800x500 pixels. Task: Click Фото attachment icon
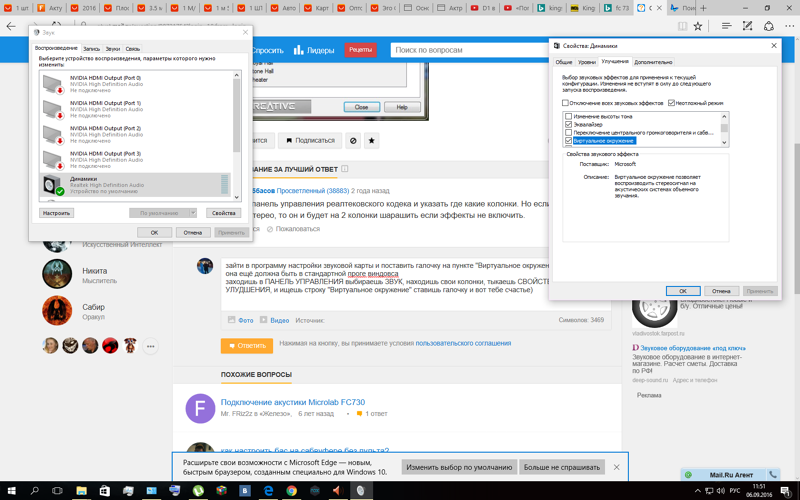tap(240, 320)
